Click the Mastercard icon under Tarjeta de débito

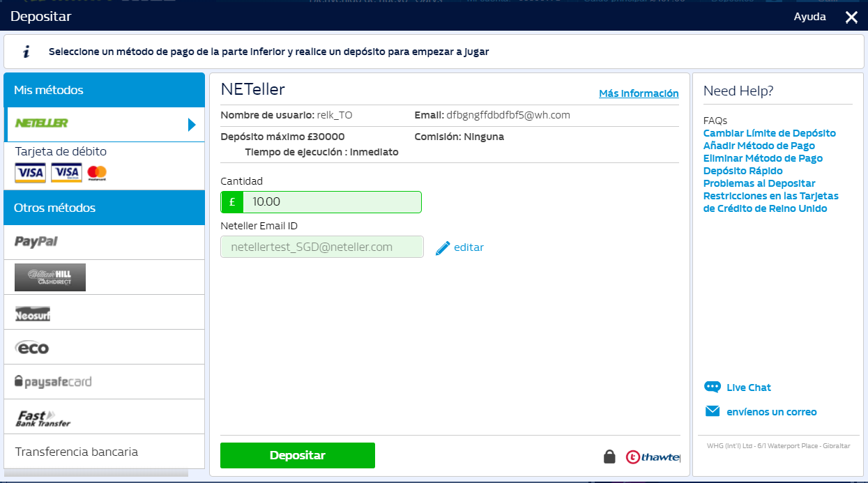pos(98,173)
